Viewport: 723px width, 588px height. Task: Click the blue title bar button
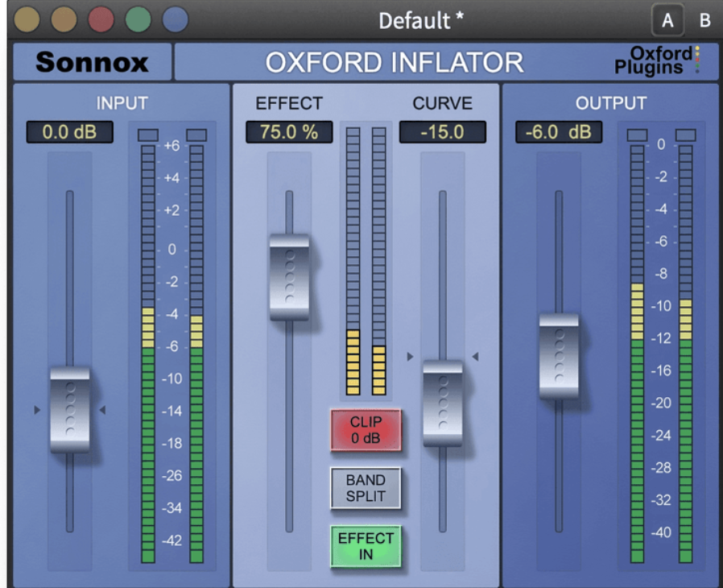[176, 19]
